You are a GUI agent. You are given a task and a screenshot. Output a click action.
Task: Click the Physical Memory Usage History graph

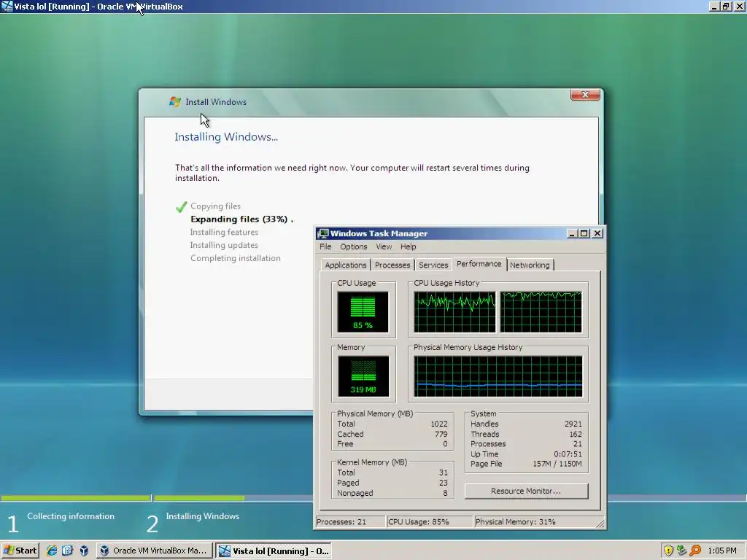[498, 376]
